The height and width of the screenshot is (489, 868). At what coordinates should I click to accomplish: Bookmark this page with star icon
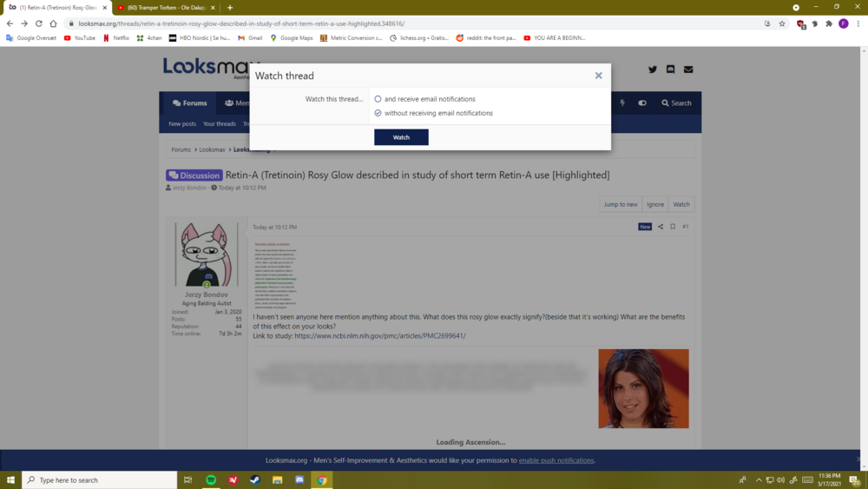(x=782, y=23)
